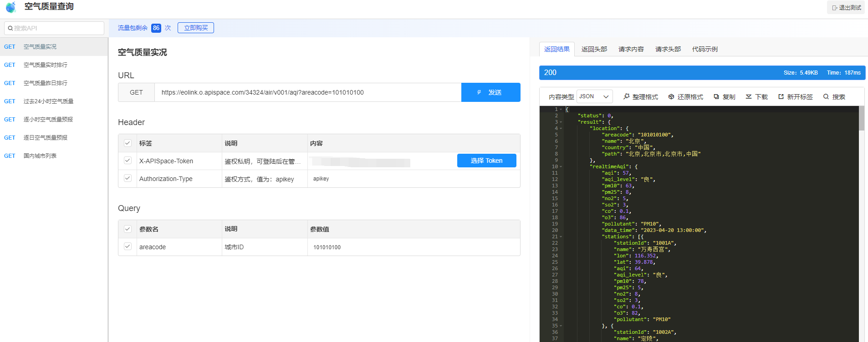868x342 pixels.
Task: Switch to the 请求头部 tab
Action: (668, 49)
